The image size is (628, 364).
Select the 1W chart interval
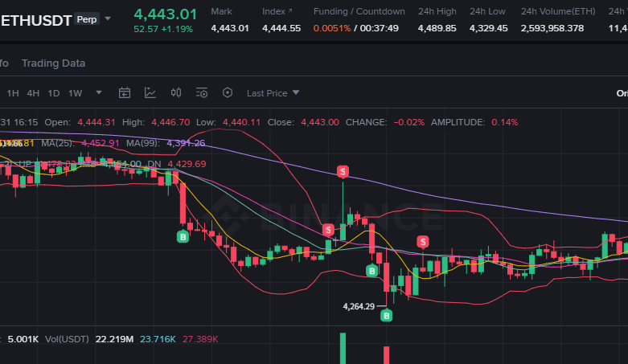click(76, 93)
